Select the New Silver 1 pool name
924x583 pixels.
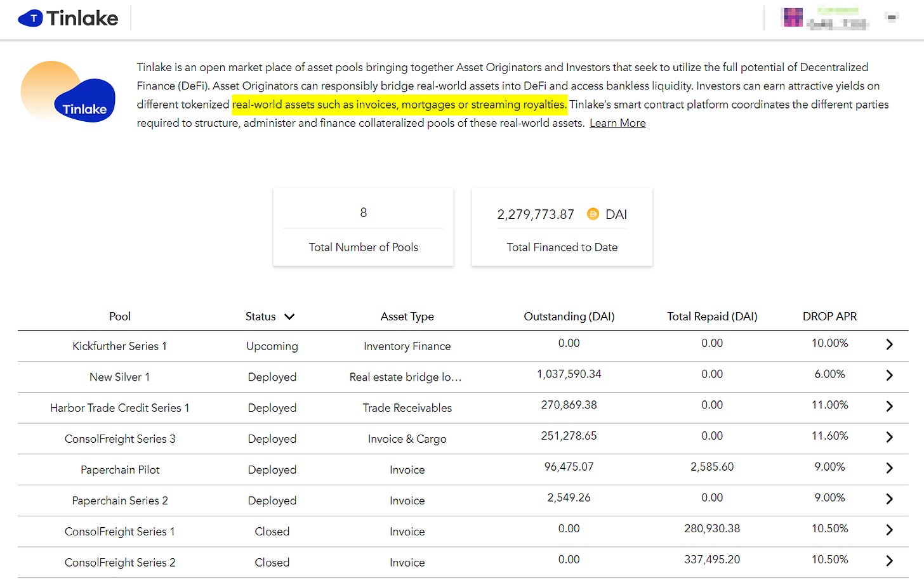(x=119, y=377)
